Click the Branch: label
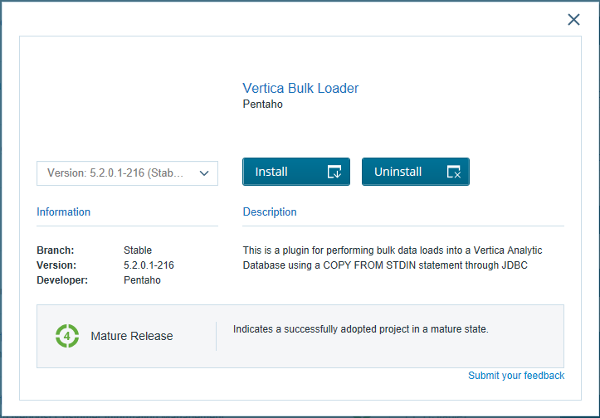The height and width of the screenshot is (418, 600). (55, 250)
